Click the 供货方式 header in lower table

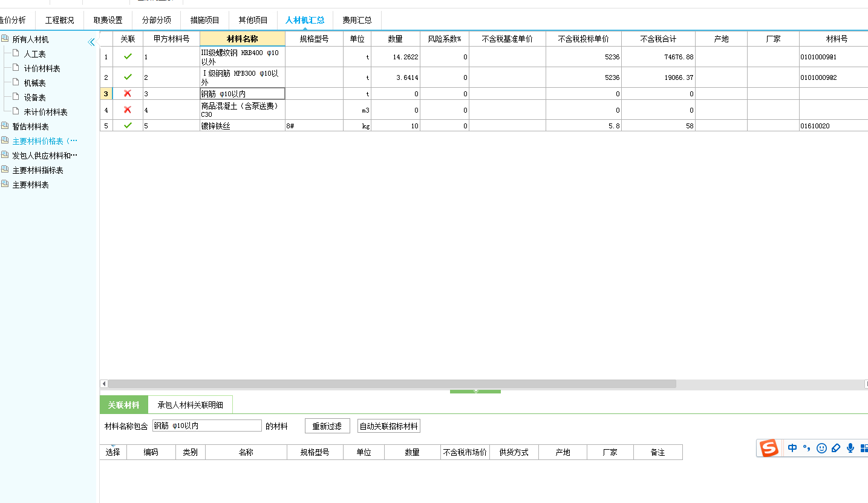click(514, 452)
